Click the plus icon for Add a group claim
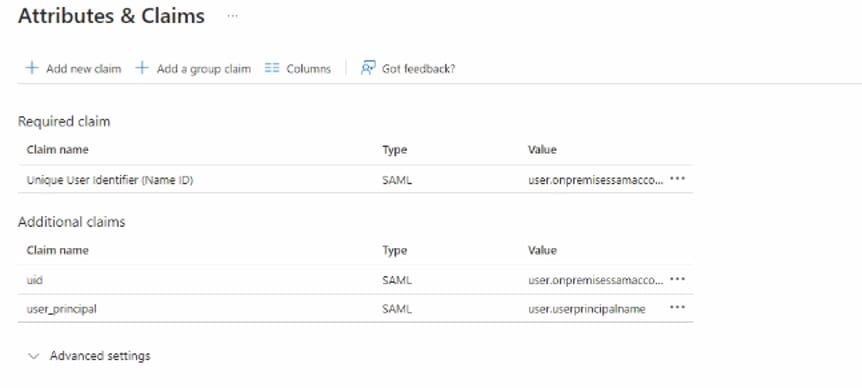This screenshot has height=388, width=862. [142, 68]
